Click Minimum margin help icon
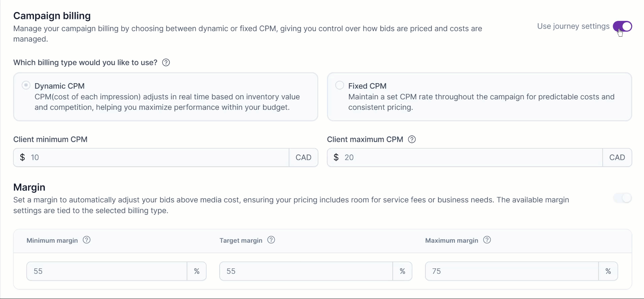The height and width of the screenshot is (299, 644). 87,240
